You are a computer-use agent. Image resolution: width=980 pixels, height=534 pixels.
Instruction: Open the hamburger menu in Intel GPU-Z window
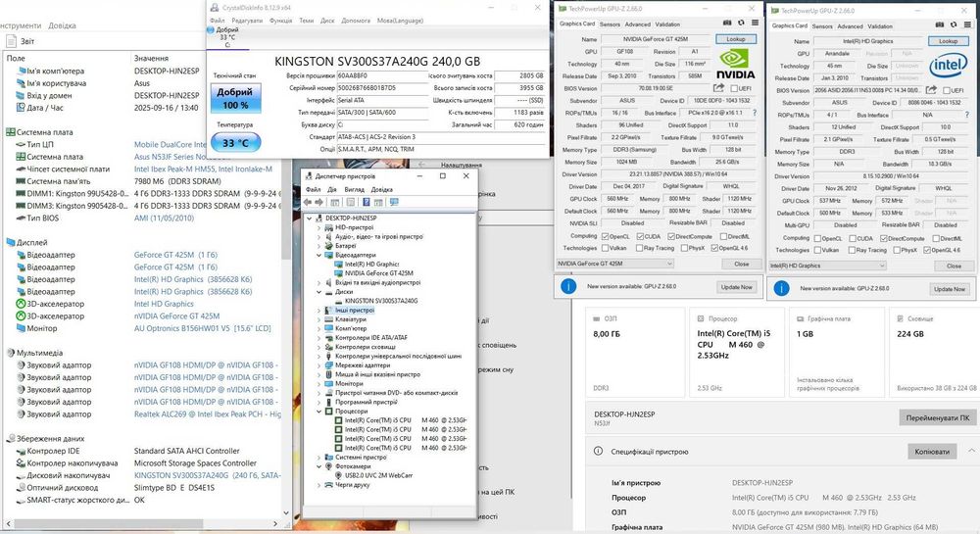[967, 24]
